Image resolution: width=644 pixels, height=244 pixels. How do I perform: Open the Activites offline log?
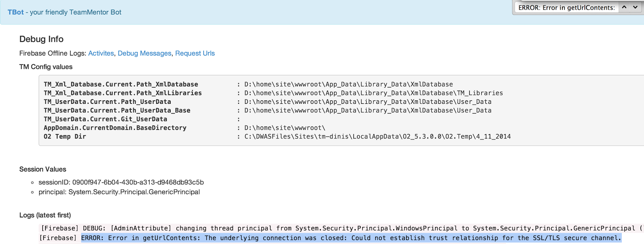point(101,53)
